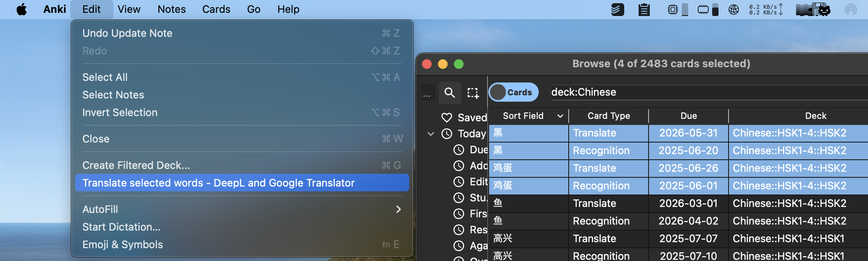Click the Due column header
Image resolution: width=868 pixels, height=261 pixels.
pos(688,116)
